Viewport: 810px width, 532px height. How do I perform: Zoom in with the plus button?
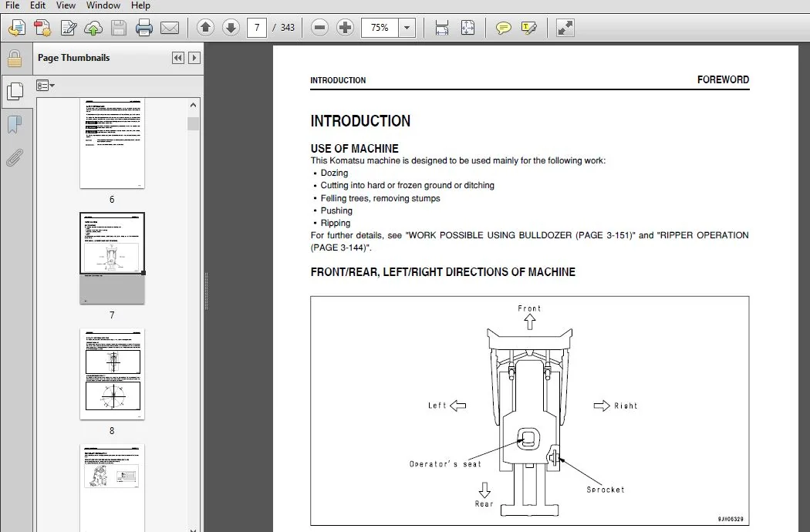tap(345, 28)
